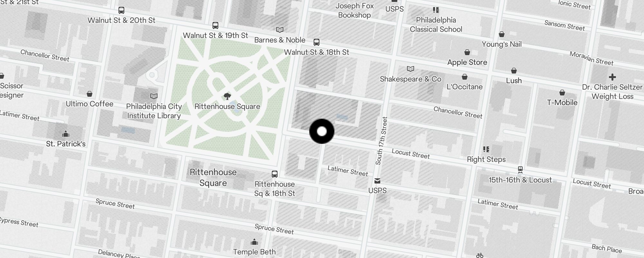
Task: Select the T-Mobile store label
Action: click(562, 103)
